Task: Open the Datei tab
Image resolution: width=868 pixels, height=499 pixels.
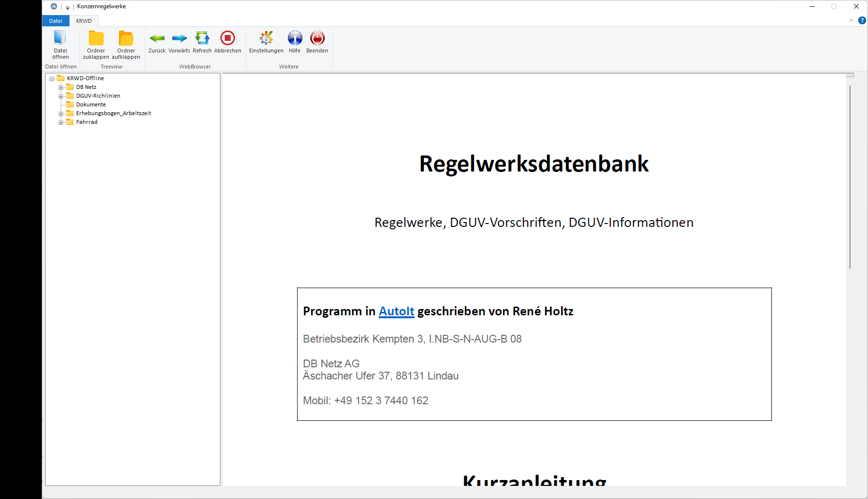Action: [56, 21]
